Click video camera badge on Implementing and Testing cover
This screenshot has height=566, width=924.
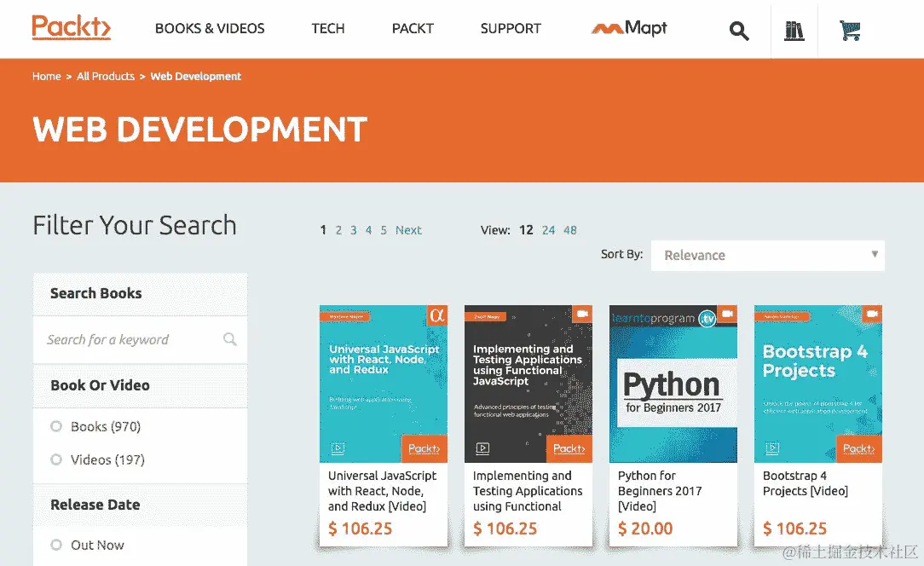pos(582,314)
